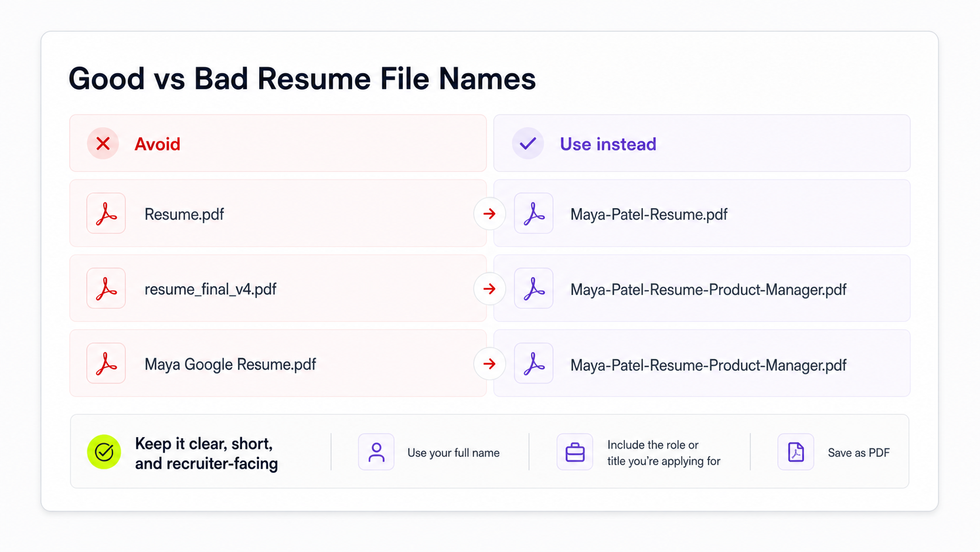The width and height of the screenshot is (980, 552).
Task: Click the PDF icon next to resume_final_v4.pdf
Action: click(106, 289)
